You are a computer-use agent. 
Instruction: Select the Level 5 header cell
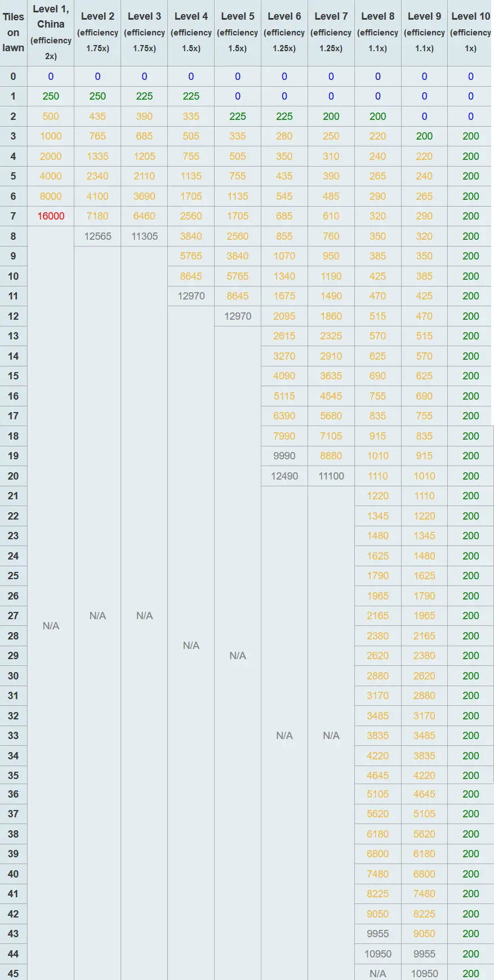click(238, 32)
